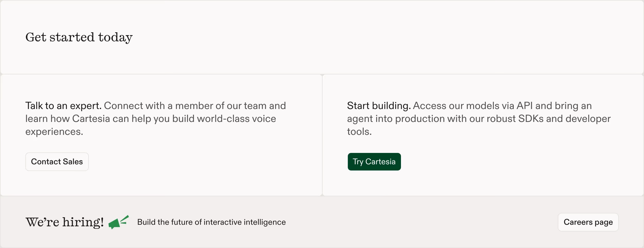Click the Contact Sales button

tap(57, 162)
